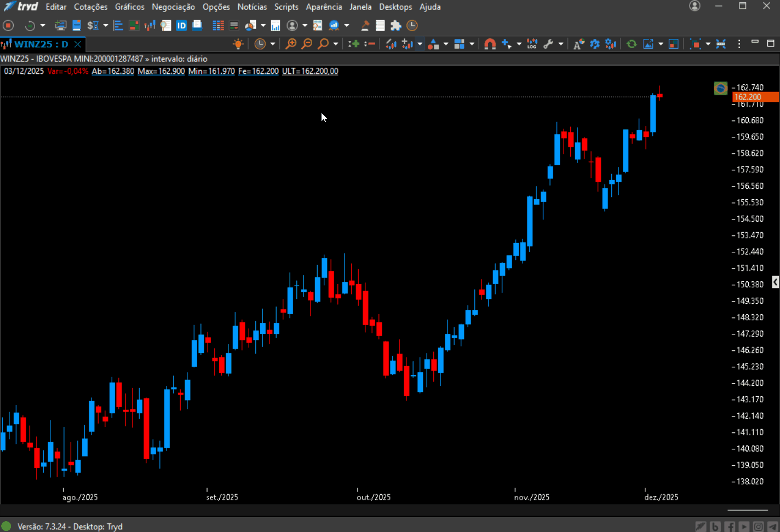
Task: Click the green connection status indicator
Action: click(x=6, y=526)
